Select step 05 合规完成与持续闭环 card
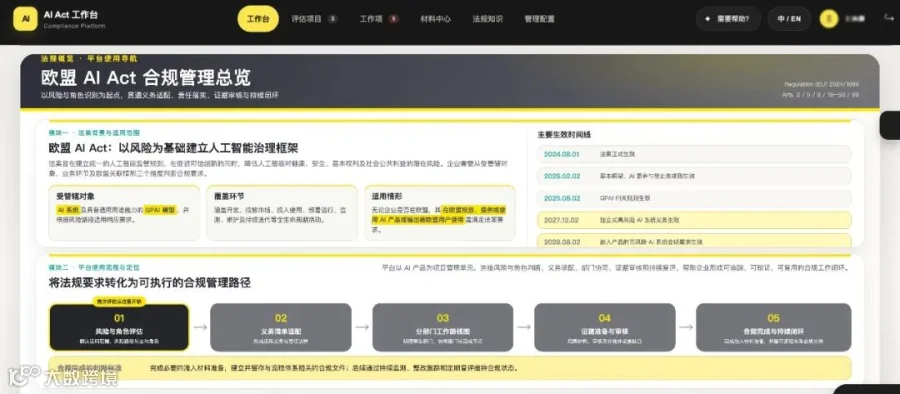This screenshot has height=394, width=900. click(x=773, y=327)
